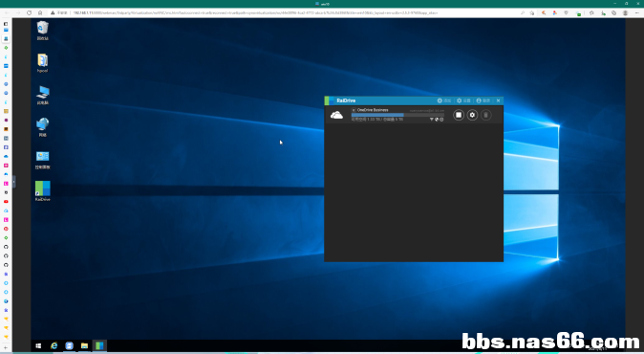Switch to RaiDrive via the taskbar button
This screenshot has height=354, width=644.
[x=99, y=345]
